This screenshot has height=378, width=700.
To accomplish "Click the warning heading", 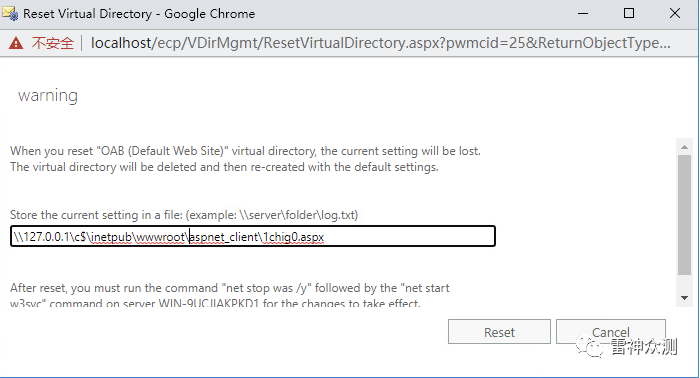I will point(48,96).
